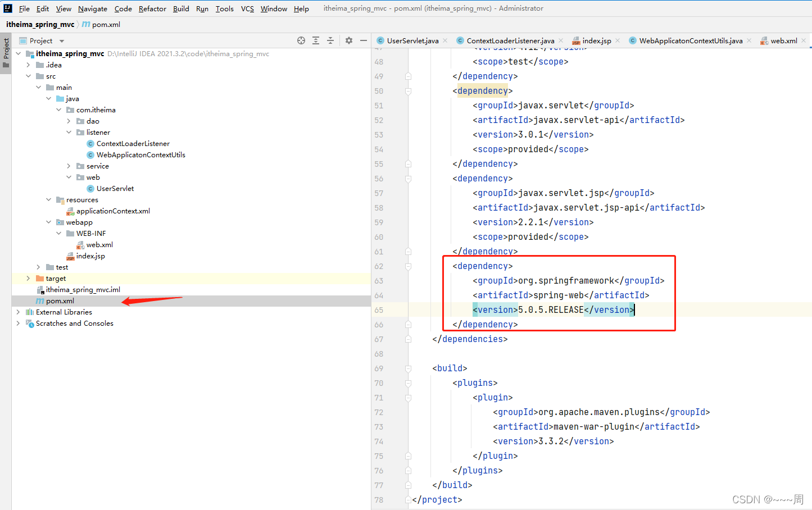
Task: Hide the Project tool window
Action: click(364, 40)
